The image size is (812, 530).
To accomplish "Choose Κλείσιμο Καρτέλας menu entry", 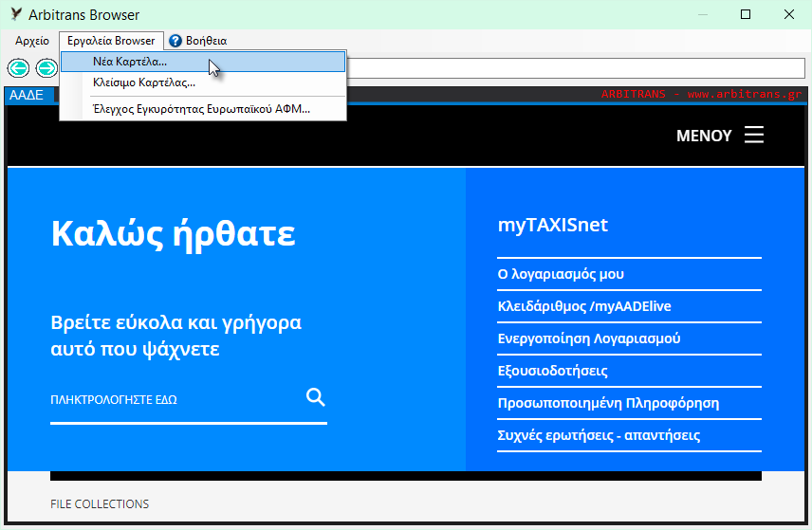I will (203, 82).
